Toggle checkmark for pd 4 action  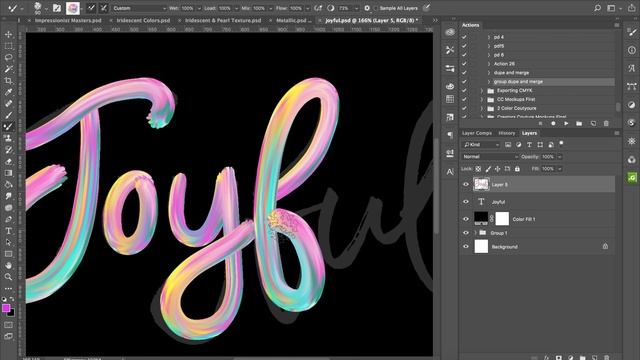pyautogui.click(x=464, y=37)
